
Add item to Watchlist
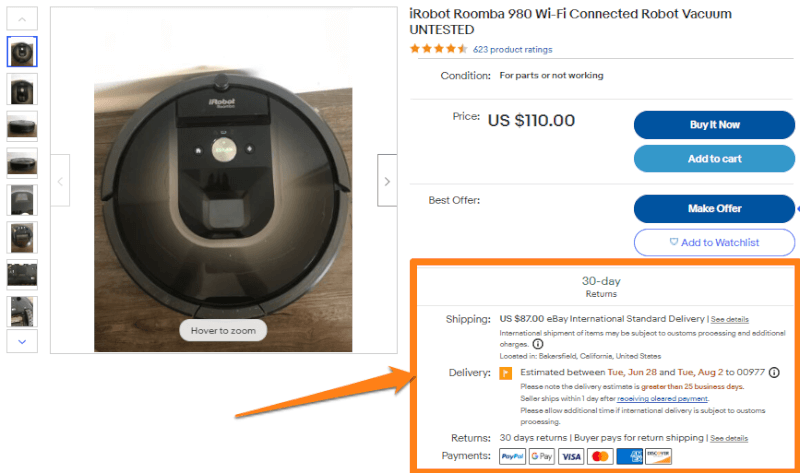pos(714,242)
